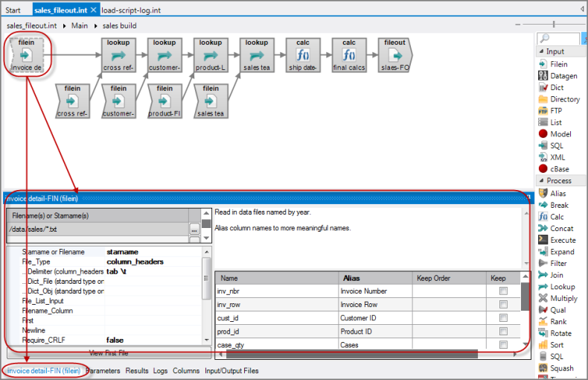This screenshot has height=380, width=588.
Task: Open the Parameters bottom tab
Action: (x=103, y=370)
